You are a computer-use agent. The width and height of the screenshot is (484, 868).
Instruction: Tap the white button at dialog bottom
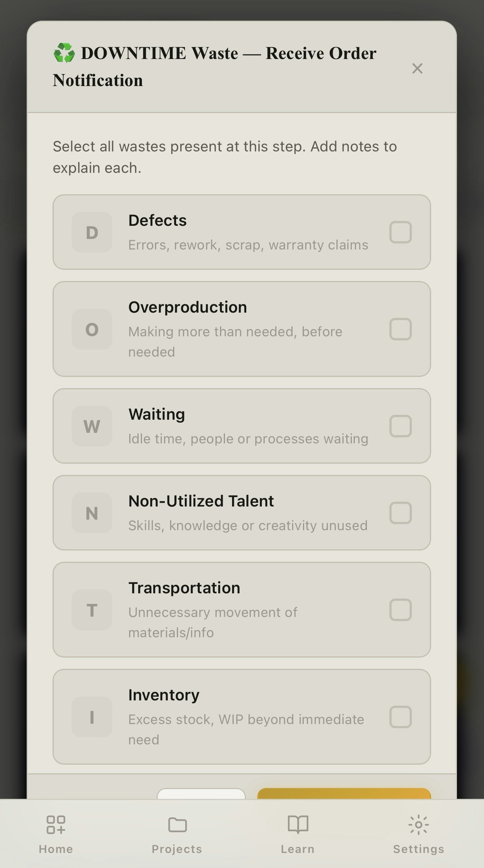click(x=201, y=794)
